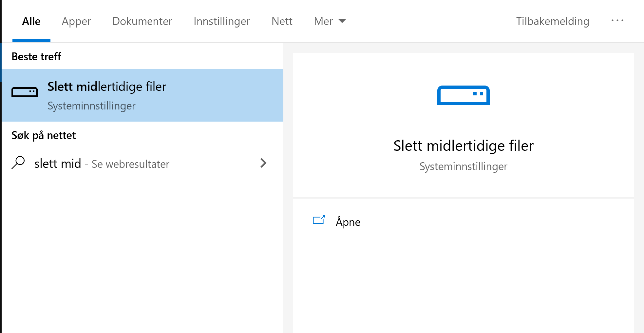Click the Beste treff section heading
Viewport: 644px width, 333px height.
(x=36, y=56)
